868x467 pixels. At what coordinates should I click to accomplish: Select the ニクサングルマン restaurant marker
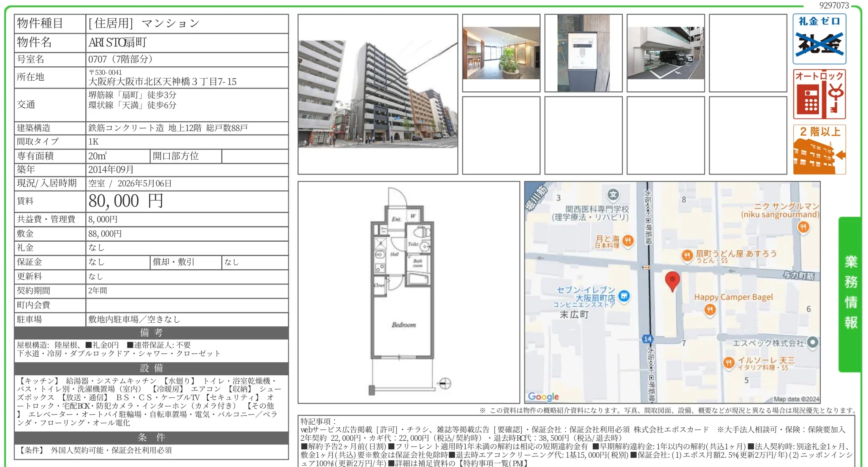pos(802,227)
